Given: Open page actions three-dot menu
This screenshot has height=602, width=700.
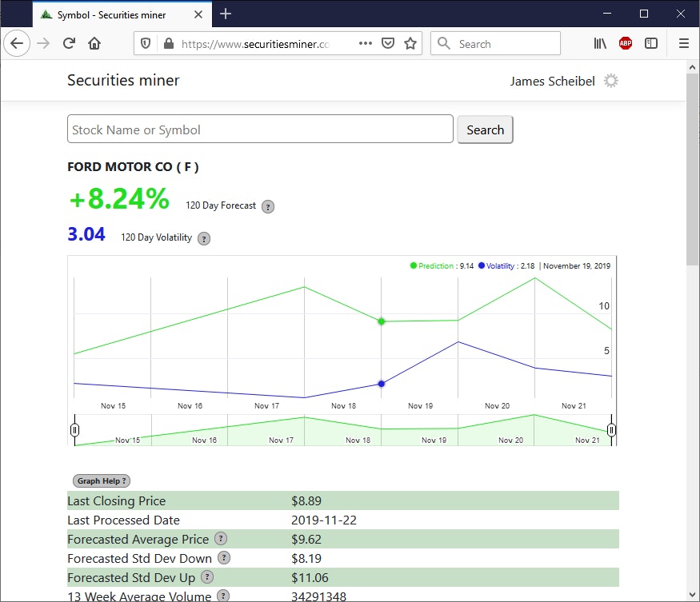Looking at the screenshot, I should coord(365,43).
